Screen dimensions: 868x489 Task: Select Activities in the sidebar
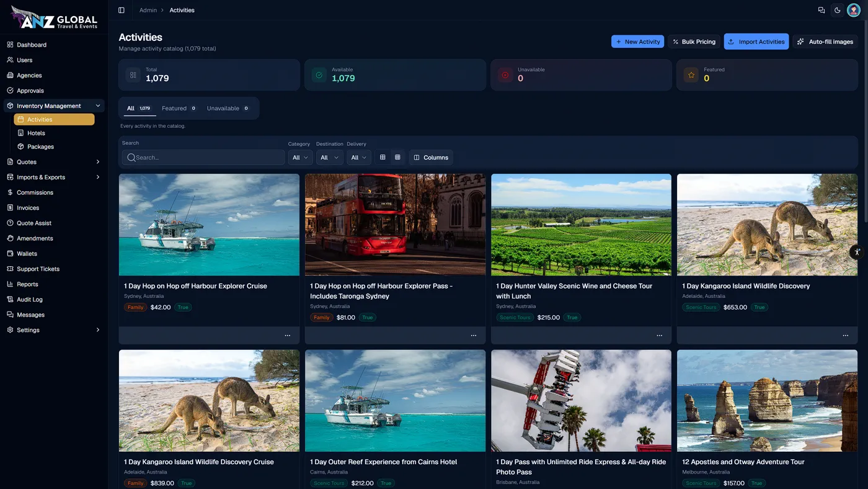point(54,119)
